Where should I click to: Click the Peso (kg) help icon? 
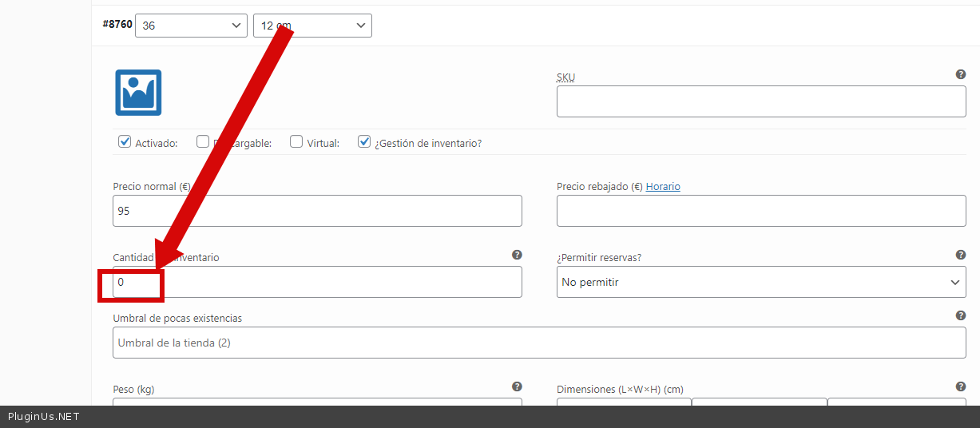click(x=517, y=386)
